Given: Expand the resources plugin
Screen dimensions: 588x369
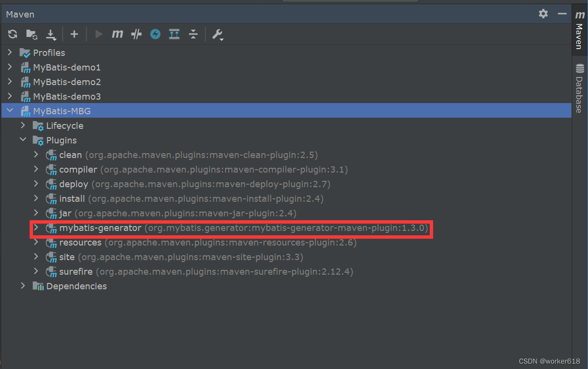Looking at the screenshot, I should pyautogui.click(x=36, y=242).
